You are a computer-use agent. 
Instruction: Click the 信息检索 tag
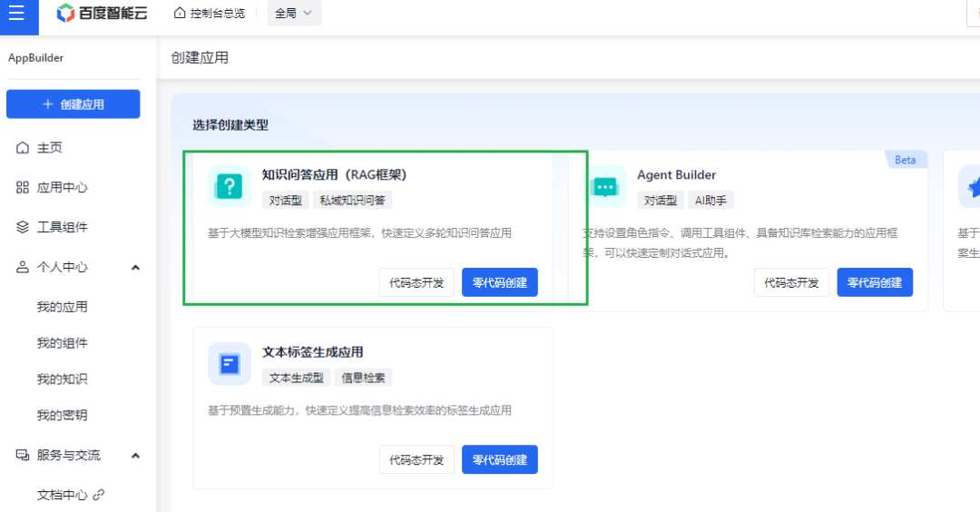(363, 378)
